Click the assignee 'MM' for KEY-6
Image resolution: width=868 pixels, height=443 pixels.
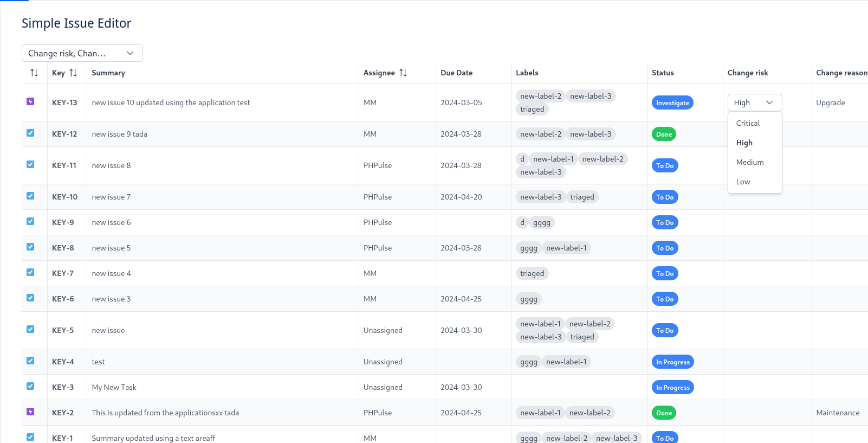click(370, 299)
